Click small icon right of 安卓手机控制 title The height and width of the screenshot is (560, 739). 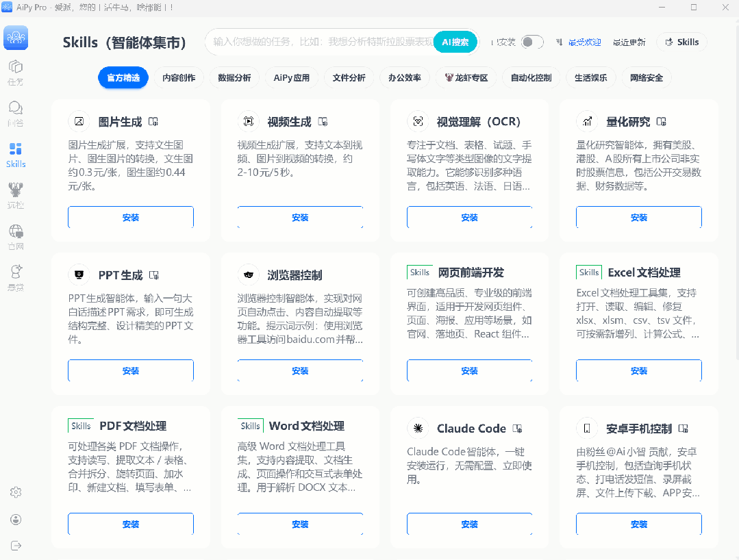coord(684,429)
